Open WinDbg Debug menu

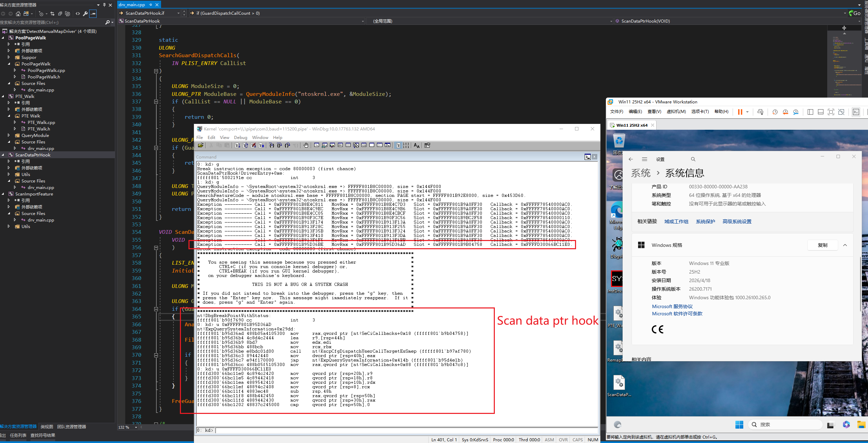[x=241, y=138]
